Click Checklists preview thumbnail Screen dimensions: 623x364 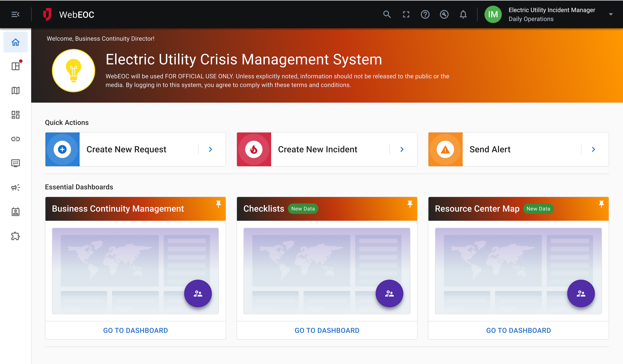pyautogui.click(x=327, y=271)
